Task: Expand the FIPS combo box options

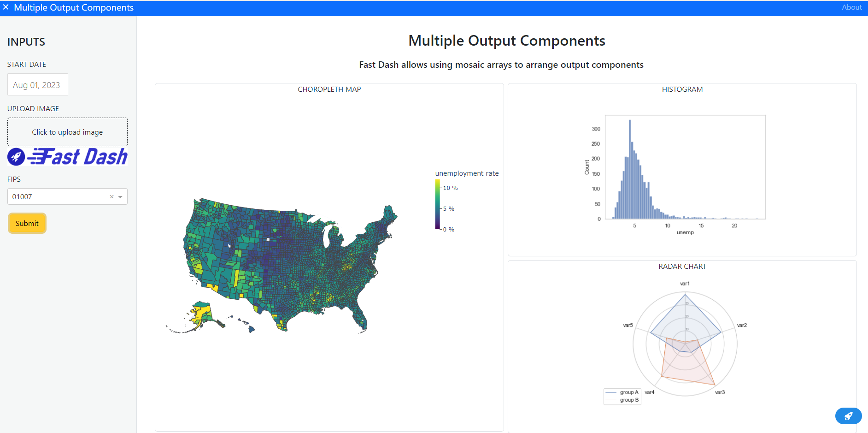Action: click(x=121, y=196)
